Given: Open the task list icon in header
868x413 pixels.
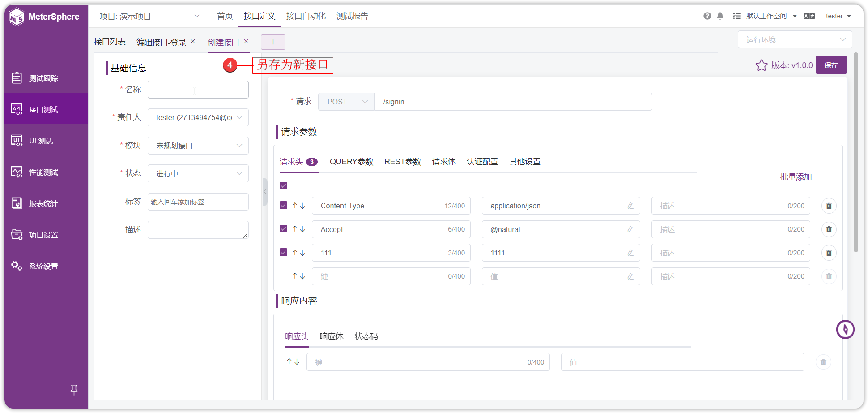Looking at the screenshot, I should 736,16.
